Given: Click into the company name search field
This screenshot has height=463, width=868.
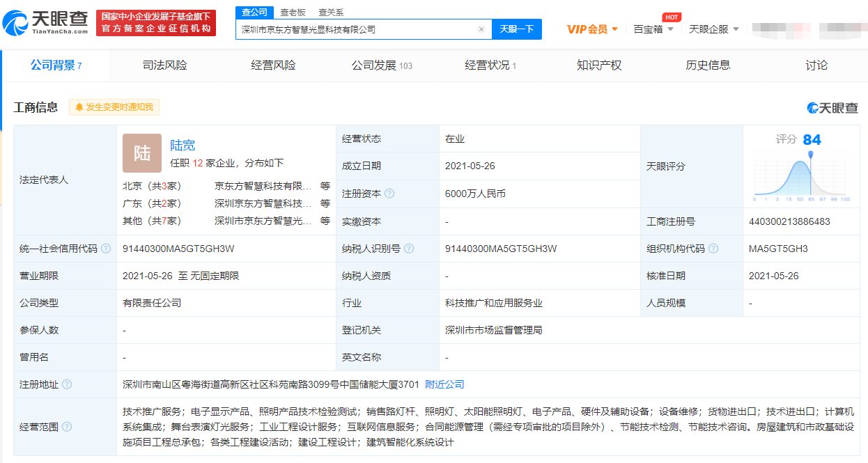Looking at the screenshot, I should [x=355, y=29].
